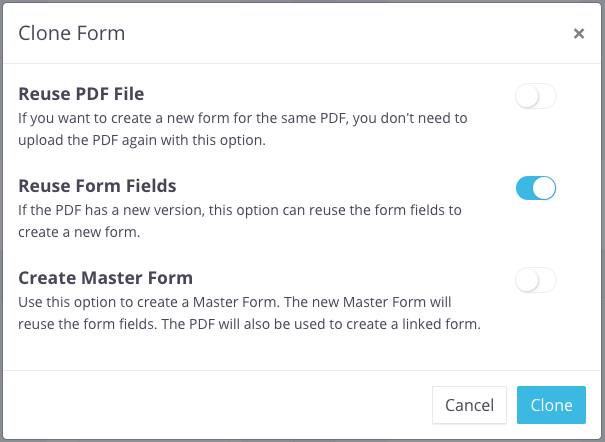Click the Reuse Form Fields heading
Viewport: 605px width, 442px height.
97,186
